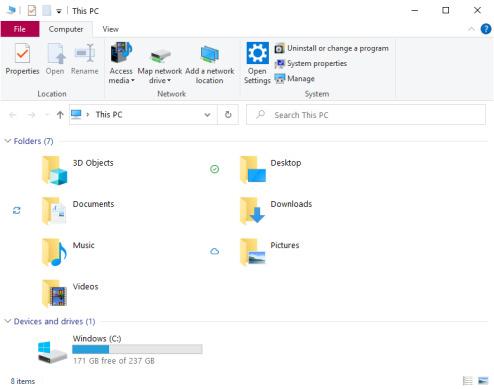Go up one level with Up arrow
The height and width of the screenshot is (389, 494).
60,115
